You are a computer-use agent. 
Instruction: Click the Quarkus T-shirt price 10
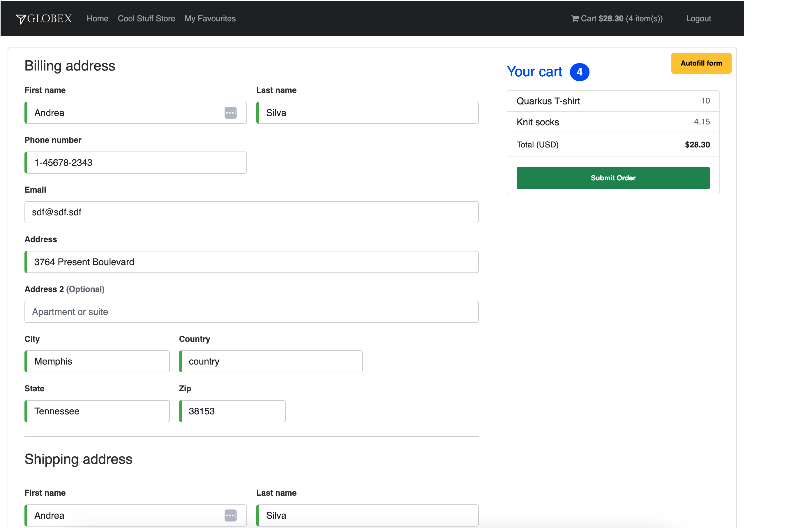click(706, 101)
